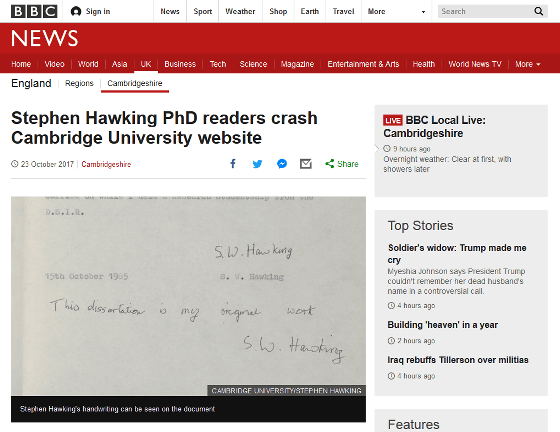Open the Weather section
Image resolution: width=560 pixels, height=432 pixels.
click(x=240, y=11)
